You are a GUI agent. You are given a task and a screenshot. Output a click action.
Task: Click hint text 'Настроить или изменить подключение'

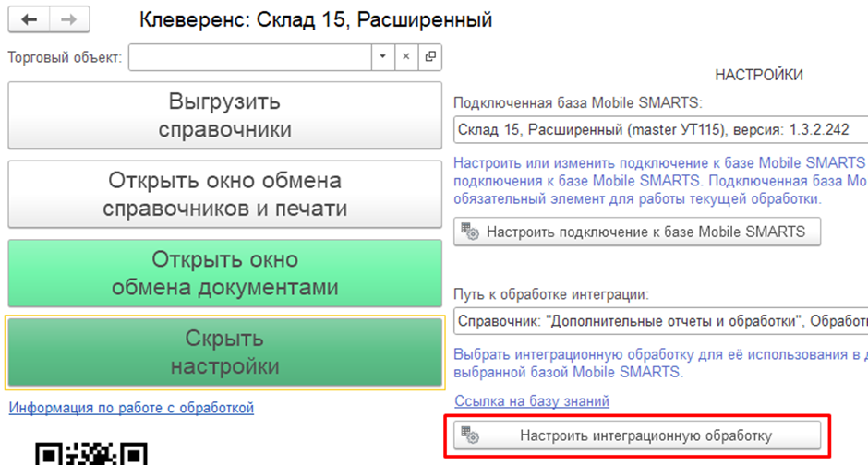tap(579, 163)
